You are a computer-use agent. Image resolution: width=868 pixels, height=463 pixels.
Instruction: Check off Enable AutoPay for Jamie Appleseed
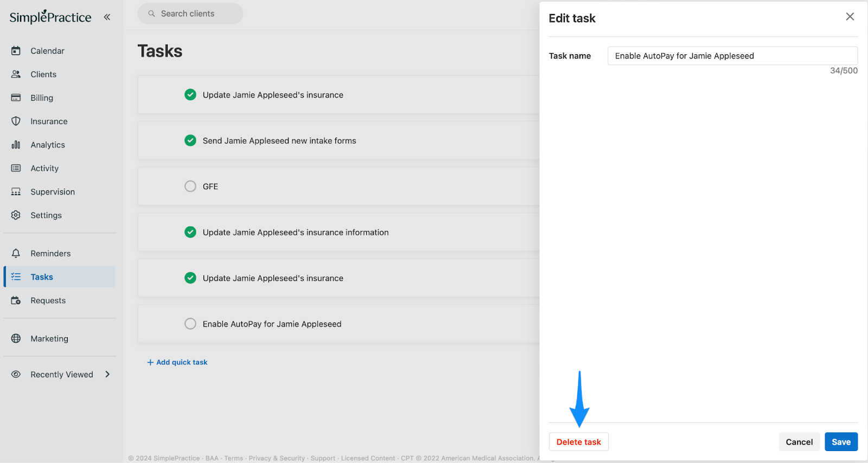coord(190,324)
